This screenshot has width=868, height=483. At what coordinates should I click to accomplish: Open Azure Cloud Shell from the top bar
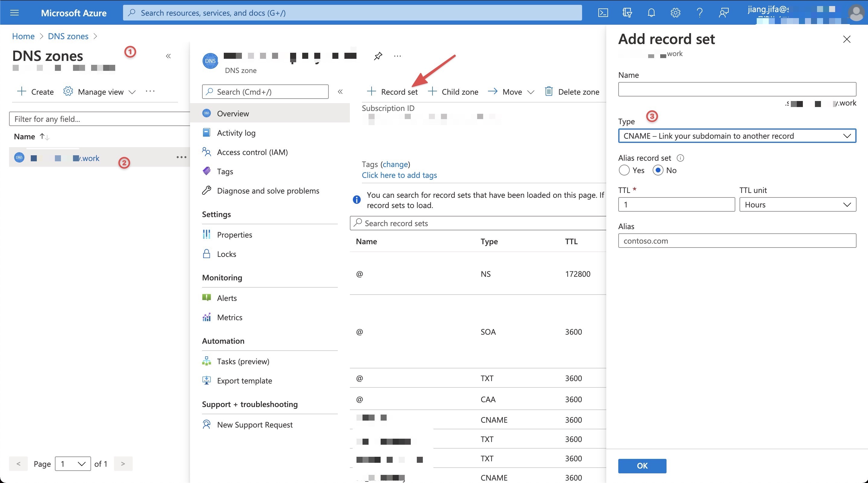coord(603,12)
